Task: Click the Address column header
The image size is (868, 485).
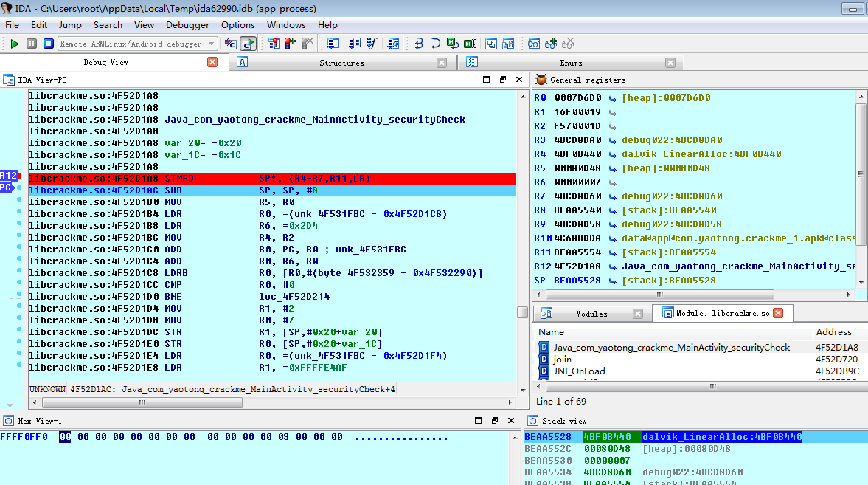Action: 833,332
